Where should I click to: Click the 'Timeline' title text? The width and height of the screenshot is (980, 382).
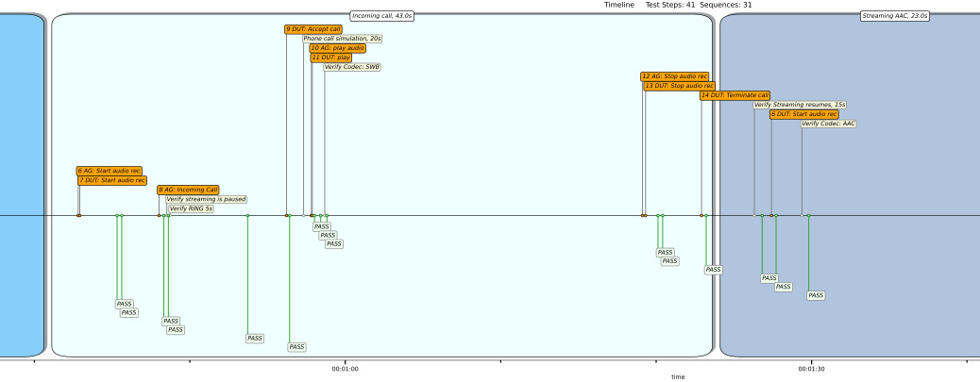[619, 5]
